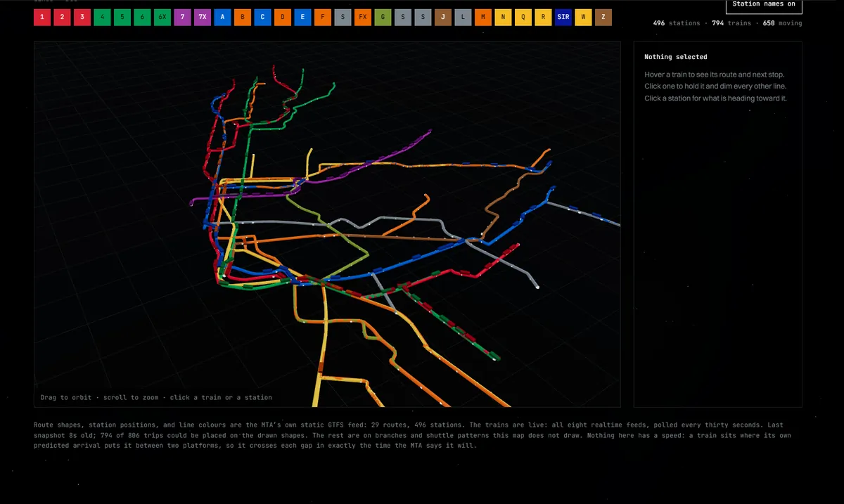Select the red 1 route chip
The width and height of the screenshot is (844, 504).
click(x=42, y=18)
